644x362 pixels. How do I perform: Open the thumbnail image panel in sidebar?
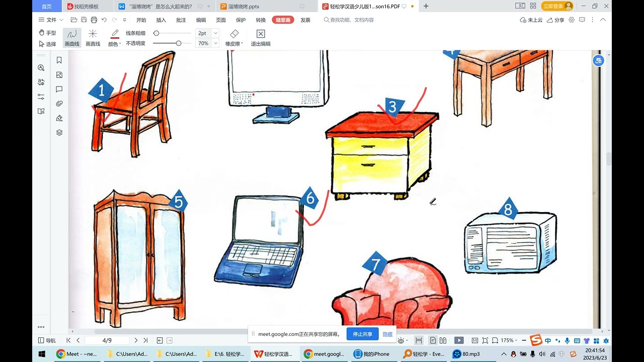tap(59, 75)
